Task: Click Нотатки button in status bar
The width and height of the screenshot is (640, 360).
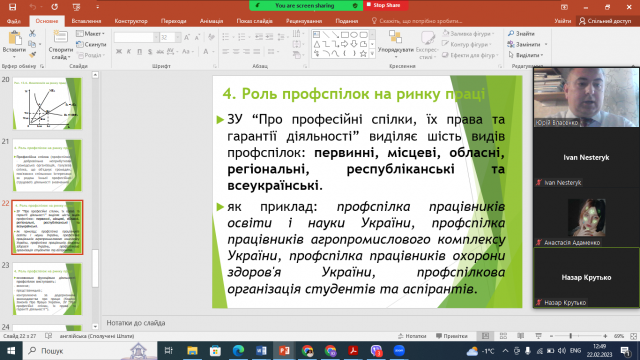Action: point(412,336)
